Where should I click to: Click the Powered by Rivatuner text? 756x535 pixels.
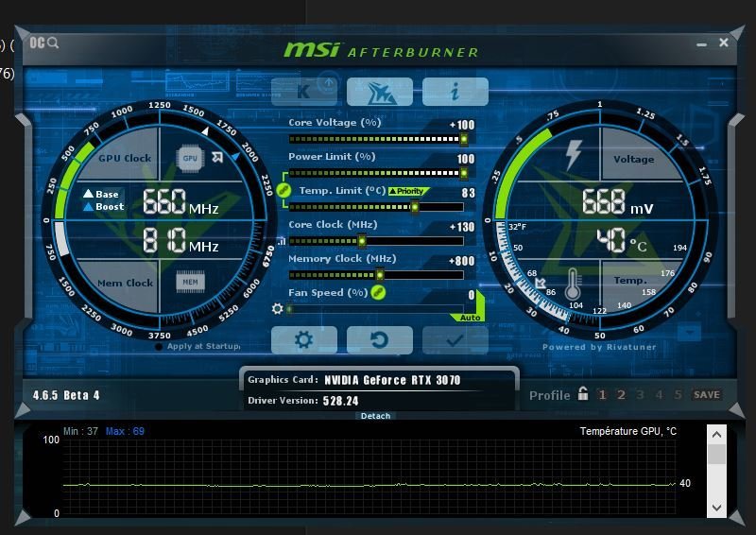pos(599,347)
